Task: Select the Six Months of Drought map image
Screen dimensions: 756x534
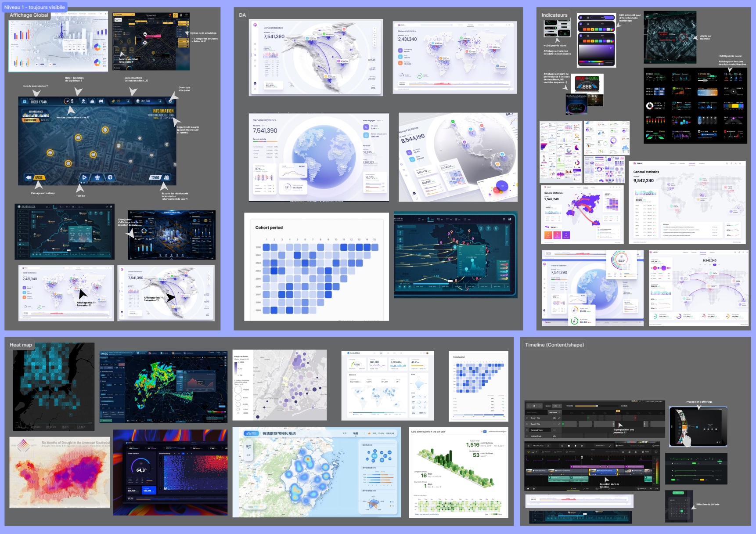Action: (60, 472)
